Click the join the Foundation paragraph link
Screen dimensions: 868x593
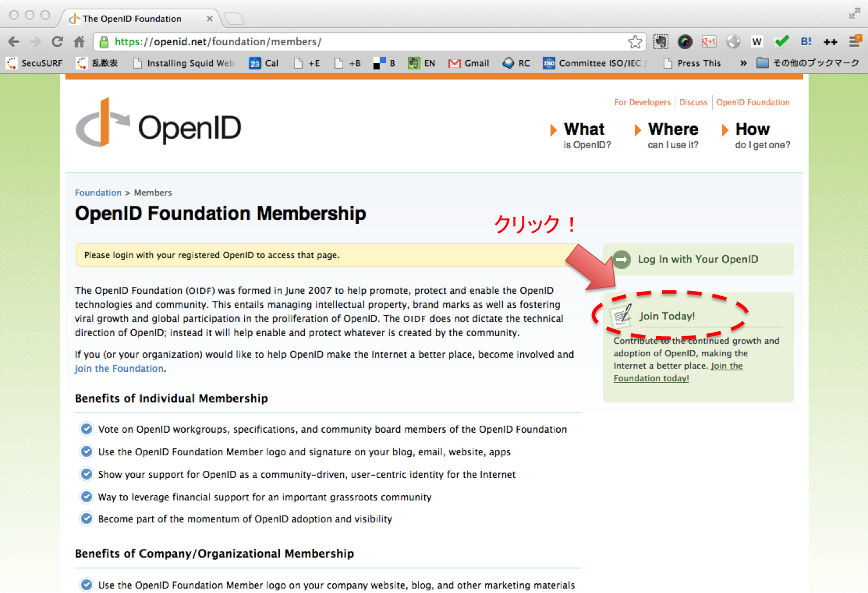119,369
